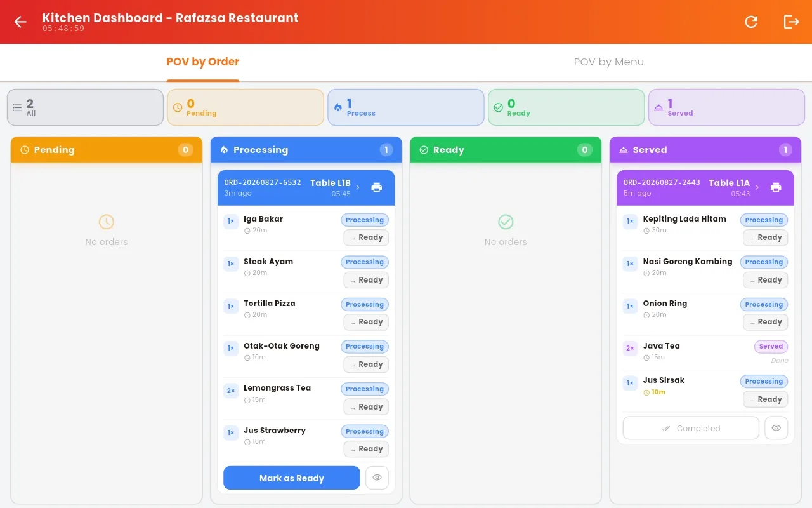Mark Jus Sirsak as Ready
This screenshot has height=508, width=812.
(x=765, y=399)
